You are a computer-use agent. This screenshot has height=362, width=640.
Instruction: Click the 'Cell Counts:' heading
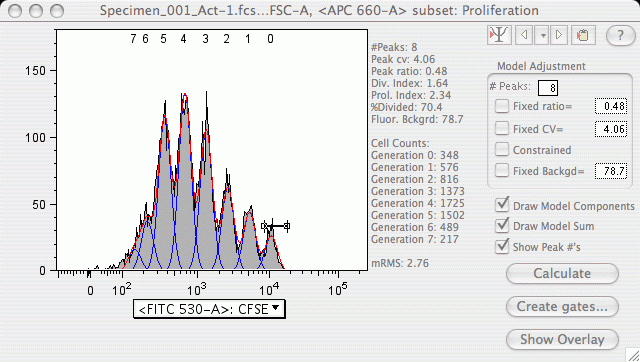pyautogui.click(x=400, y=143)
